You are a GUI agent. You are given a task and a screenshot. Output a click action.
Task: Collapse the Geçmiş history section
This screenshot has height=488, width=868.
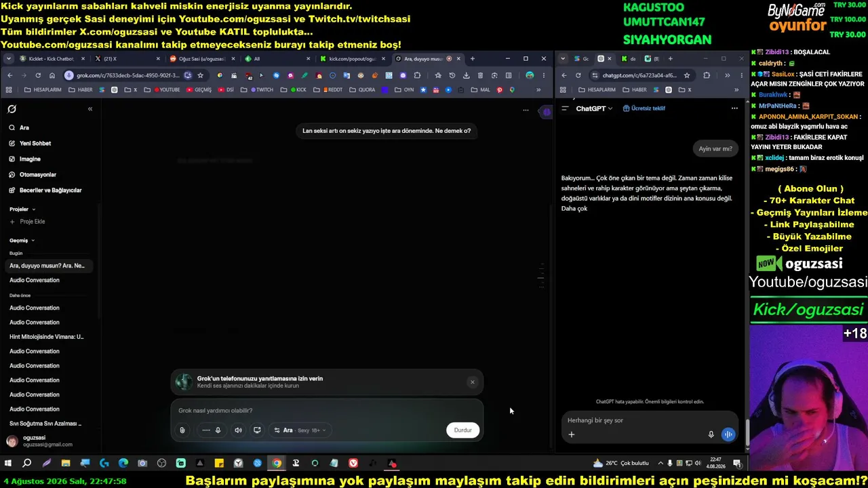tap(22, 240)
